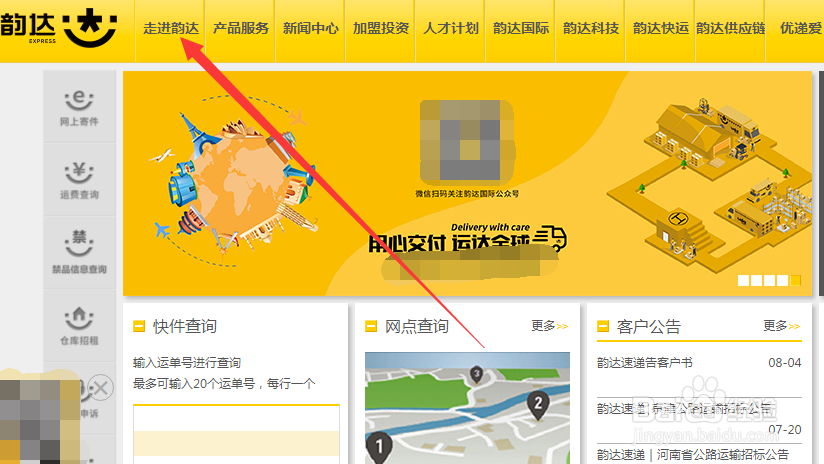Viewport: 824px width, 464px height.
Task: Open the 优递爱 menu
Action: tap(799, 28)
